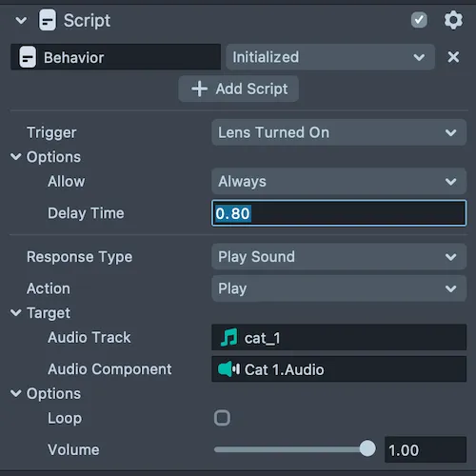476x476 pixels.
Task: Open the Response Type Play Sound dropdown
Action: (x=339, y=256)
